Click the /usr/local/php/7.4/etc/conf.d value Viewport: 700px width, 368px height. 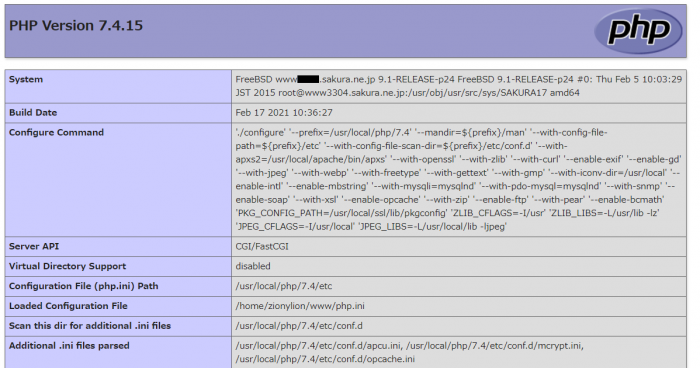299,326
